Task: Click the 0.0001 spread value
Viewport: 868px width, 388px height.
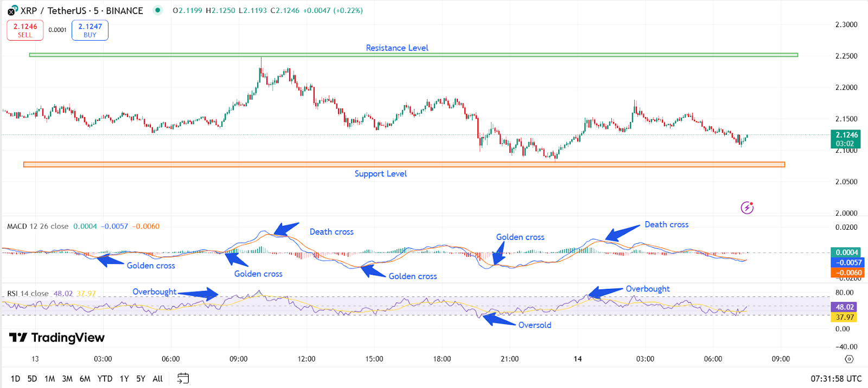Action: click(x=58, y=30)
